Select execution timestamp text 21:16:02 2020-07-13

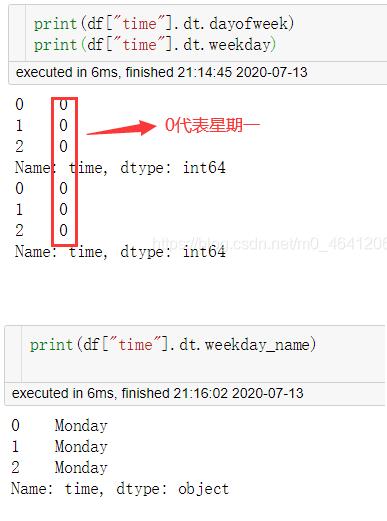238,393
